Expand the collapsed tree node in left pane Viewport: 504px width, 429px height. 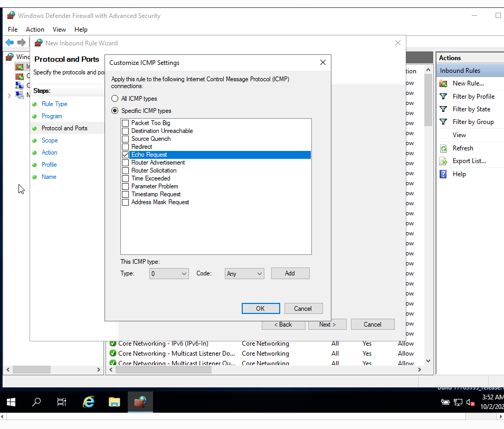tap(9, 96)
